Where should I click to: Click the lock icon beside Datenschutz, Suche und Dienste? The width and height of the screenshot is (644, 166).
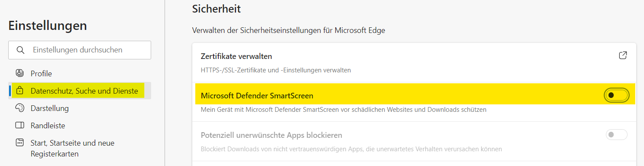coord(19,91)
